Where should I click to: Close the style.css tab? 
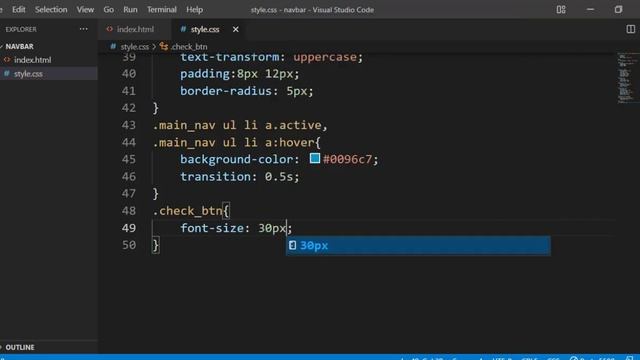236,29
